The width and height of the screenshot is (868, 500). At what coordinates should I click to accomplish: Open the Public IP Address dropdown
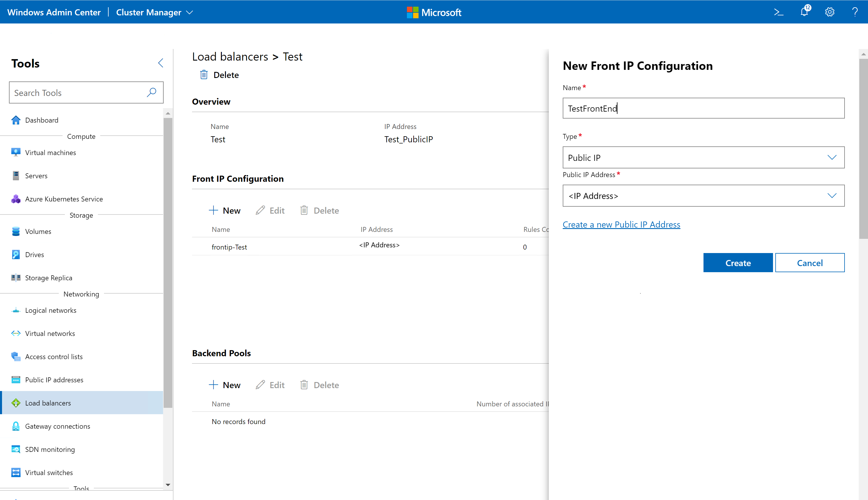(x=703, y=196)
